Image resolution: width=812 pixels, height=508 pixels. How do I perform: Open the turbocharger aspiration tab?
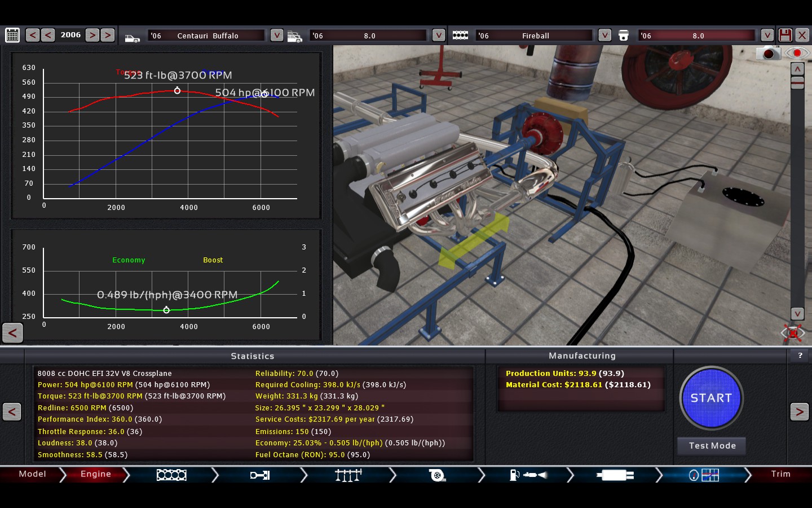pyautogui.click(x=437, y=475)
